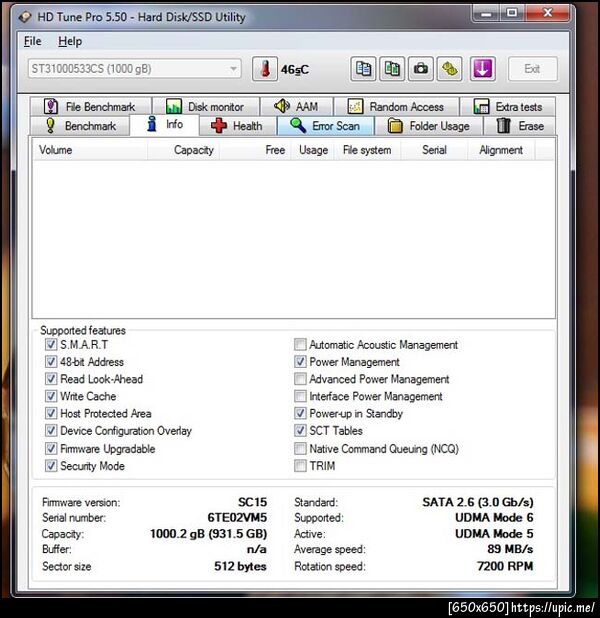Click the Exit button
The height and width of the screenshot is (618, 600).
tap(533, 69)
